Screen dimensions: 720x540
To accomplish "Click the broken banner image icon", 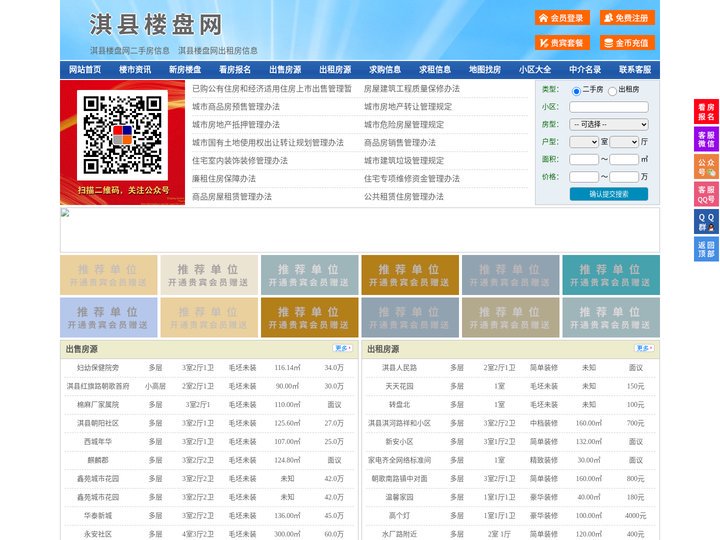I will click(x=65, y=213).
